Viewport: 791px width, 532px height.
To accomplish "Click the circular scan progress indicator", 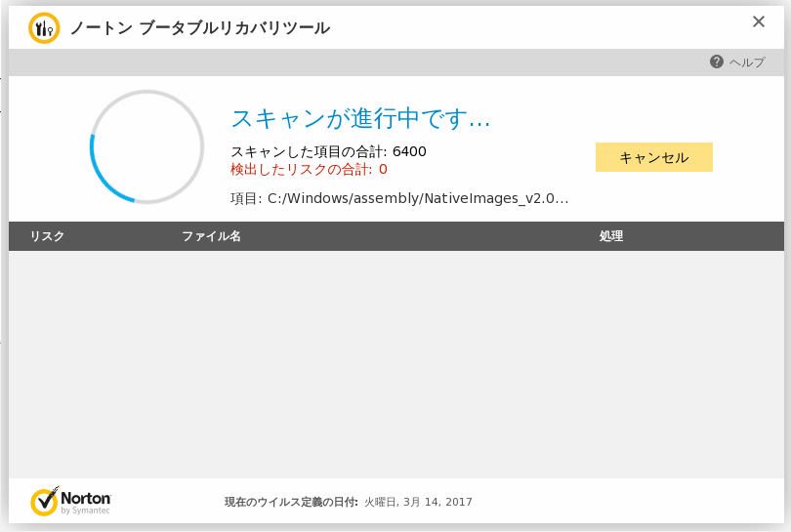I will click(x=146, y=146).
